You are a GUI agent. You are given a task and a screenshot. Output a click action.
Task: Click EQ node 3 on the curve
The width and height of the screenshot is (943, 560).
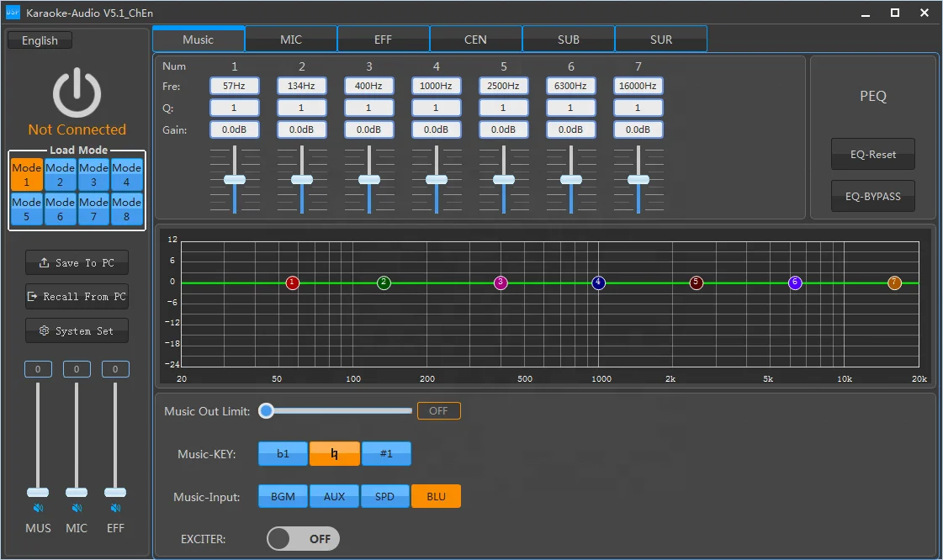click(501, 283)
